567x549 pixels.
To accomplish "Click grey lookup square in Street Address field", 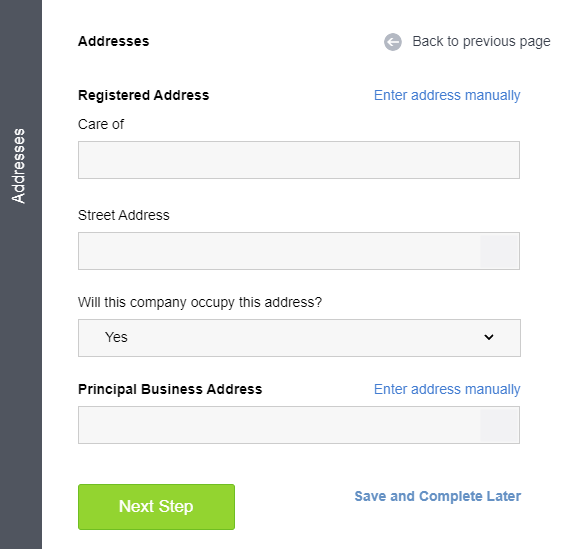I will pos(499,251).
